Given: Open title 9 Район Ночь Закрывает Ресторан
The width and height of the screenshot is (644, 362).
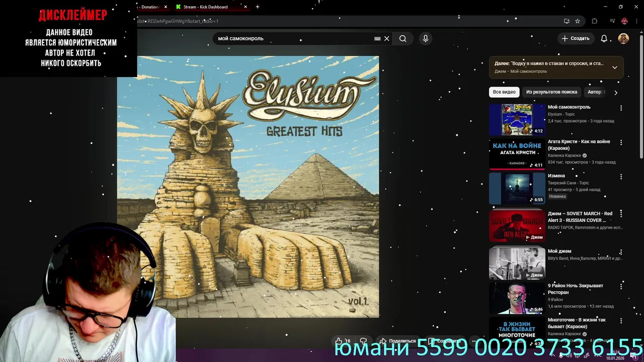Looking at the screenshot, I should 576,289.
